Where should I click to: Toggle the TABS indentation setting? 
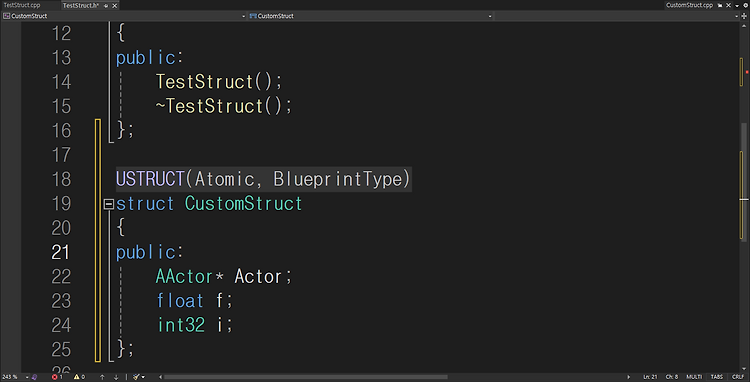(x=717, y=377)
